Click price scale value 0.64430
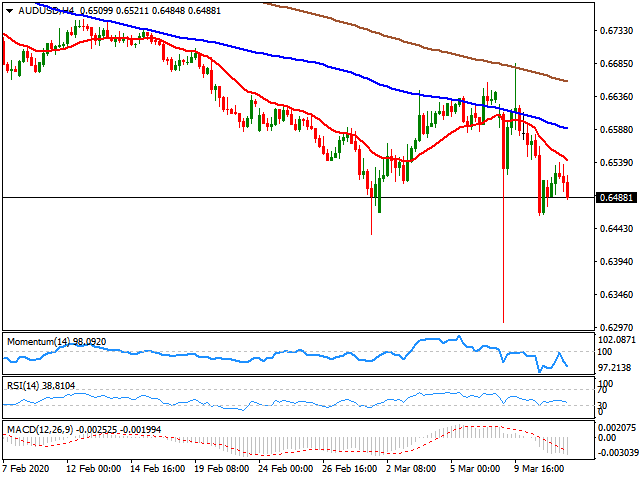 pyautogui.click(x=616, y=229)
